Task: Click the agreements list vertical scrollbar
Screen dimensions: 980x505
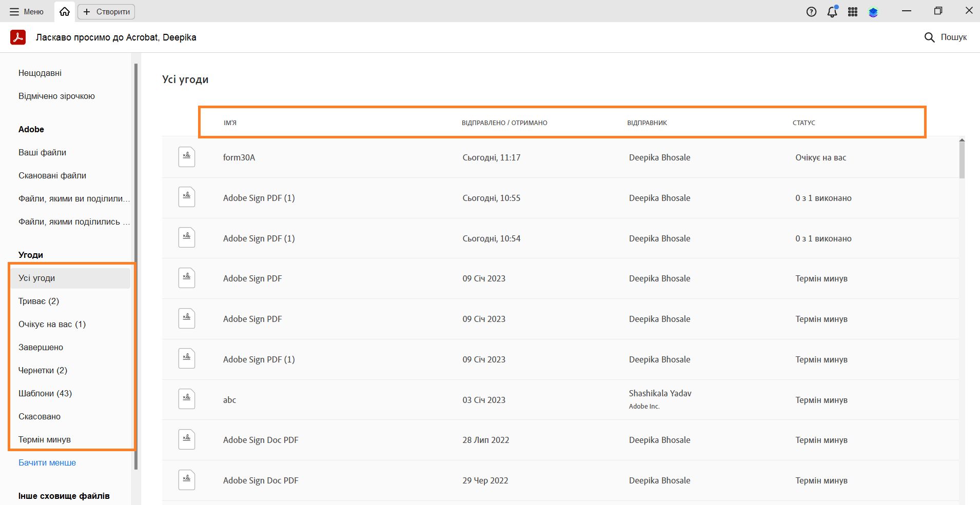Action: [x=962, y=159]
